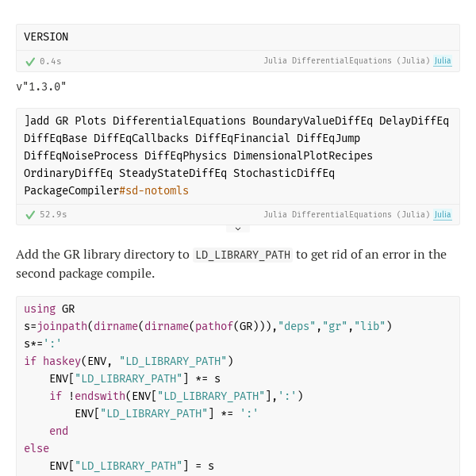This screenshot has width=476, height=476.
Task: Click the 'Add the GR library directory' markdown text
Action: click(x=103, y=255)
